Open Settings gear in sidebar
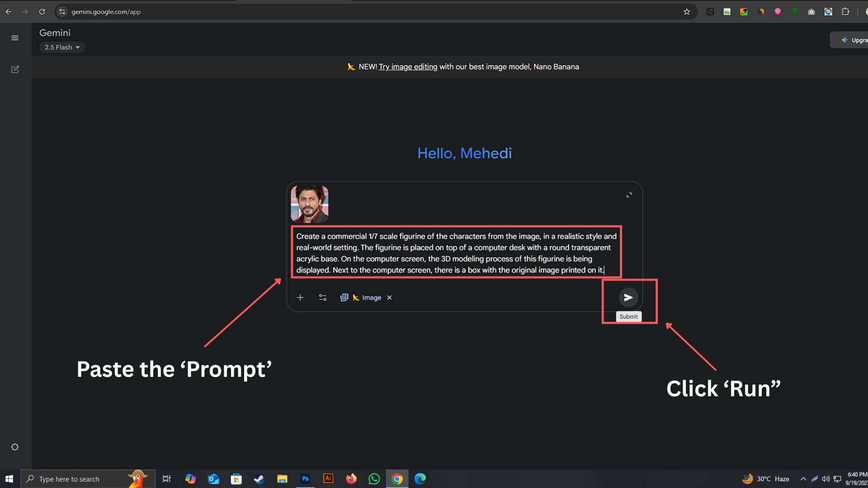 [15, 447]
